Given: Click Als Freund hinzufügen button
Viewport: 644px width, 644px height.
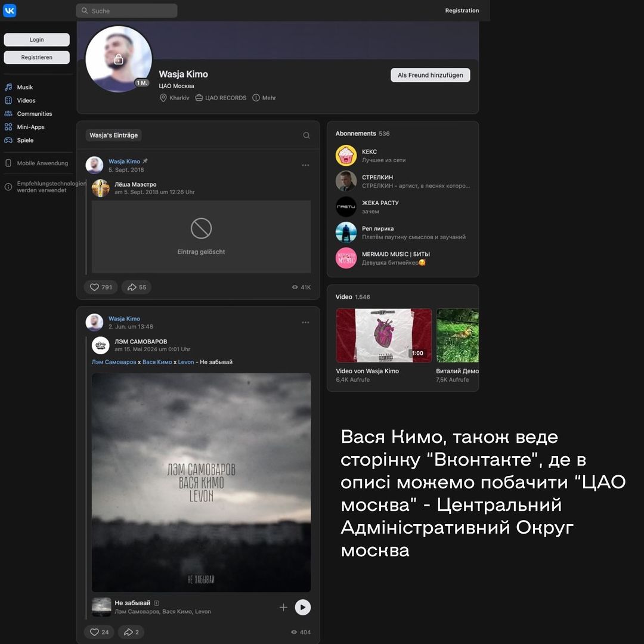Looking at the screenshot, I should tap(430, 75).
